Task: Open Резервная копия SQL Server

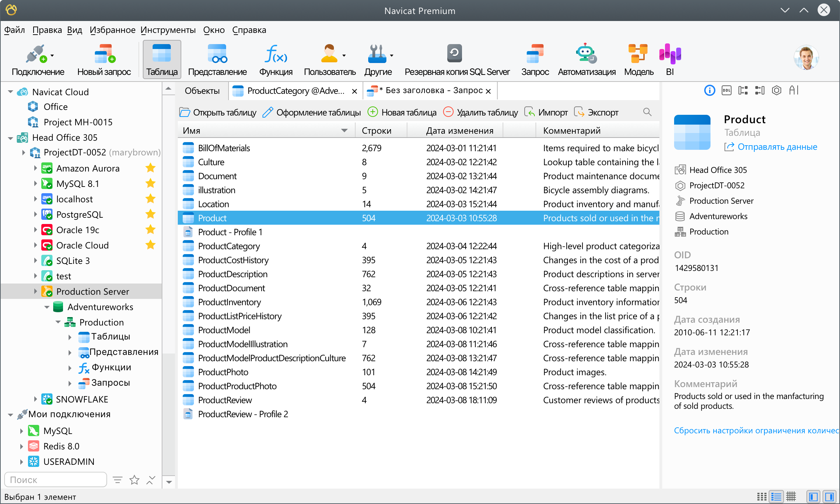Action: (457, 59)
